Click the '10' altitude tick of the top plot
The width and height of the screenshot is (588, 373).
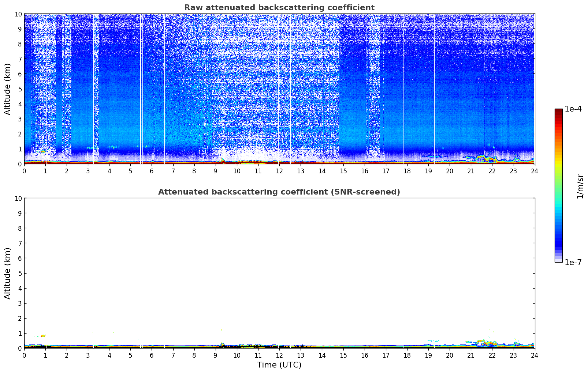click(18, 14)
